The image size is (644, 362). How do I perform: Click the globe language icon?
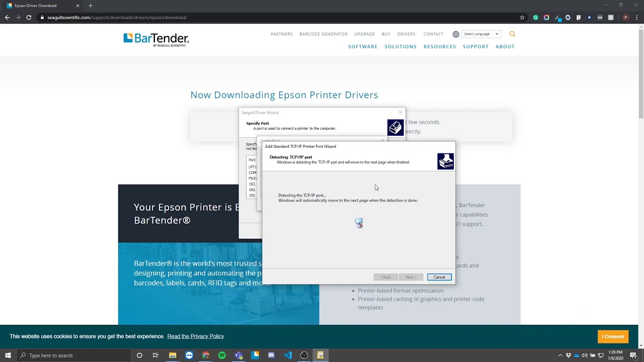pos(456,34)
